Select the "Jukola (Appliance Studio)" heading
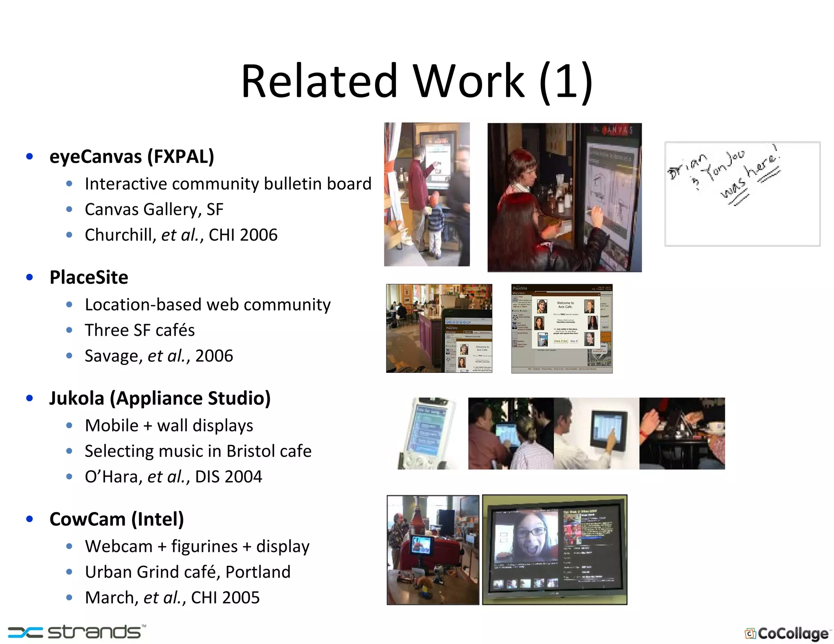 tap(160, 399)
